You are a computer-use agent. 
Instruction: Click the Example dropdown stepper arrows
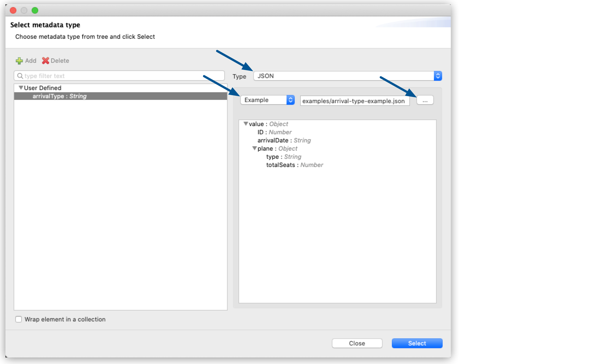(x=290, y=100)
